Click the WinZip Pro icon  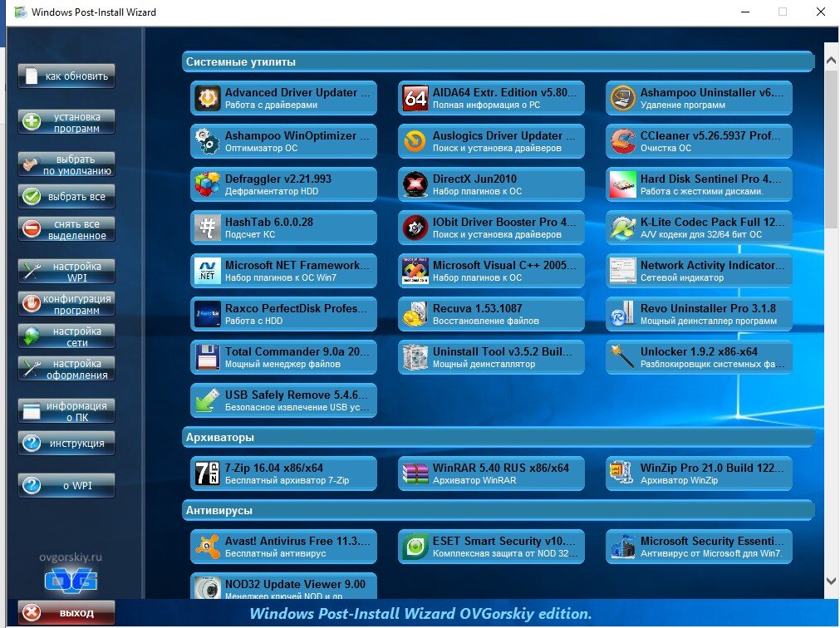tap(623, 473)
